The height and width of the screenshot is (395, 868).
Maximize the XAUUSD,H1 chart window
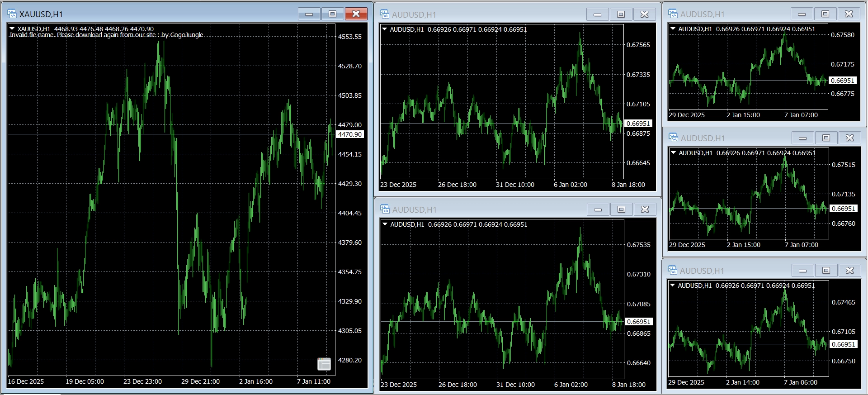tap(332, 14)
